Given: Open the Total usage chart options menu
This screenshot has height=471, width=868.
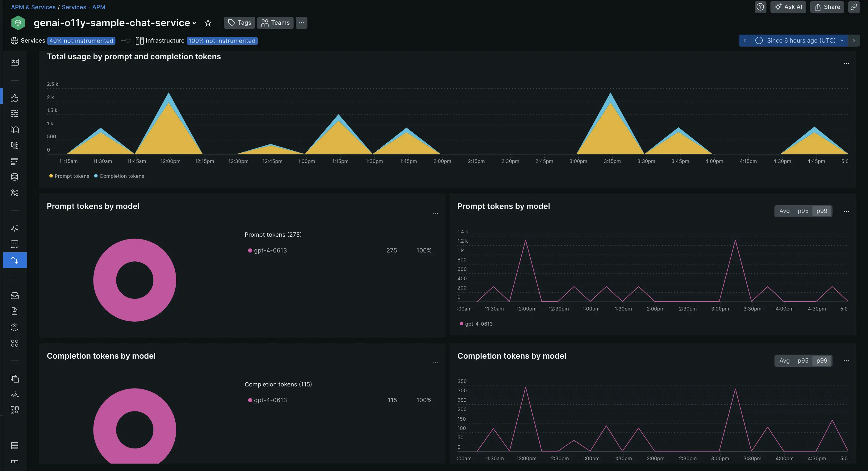Looking at the screenshot, I should [x=846, y=64].
